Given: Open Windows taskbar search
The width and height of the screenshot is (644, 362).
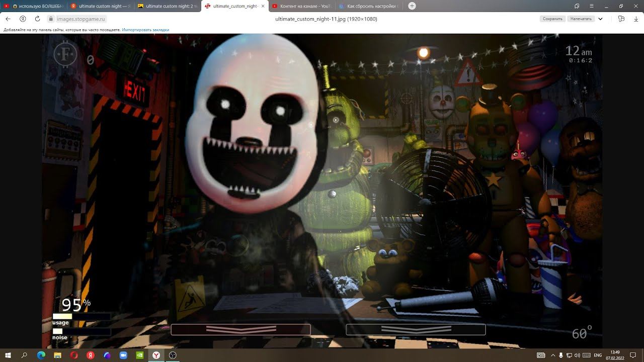Looking at the screenshot, I should point(24,355).
